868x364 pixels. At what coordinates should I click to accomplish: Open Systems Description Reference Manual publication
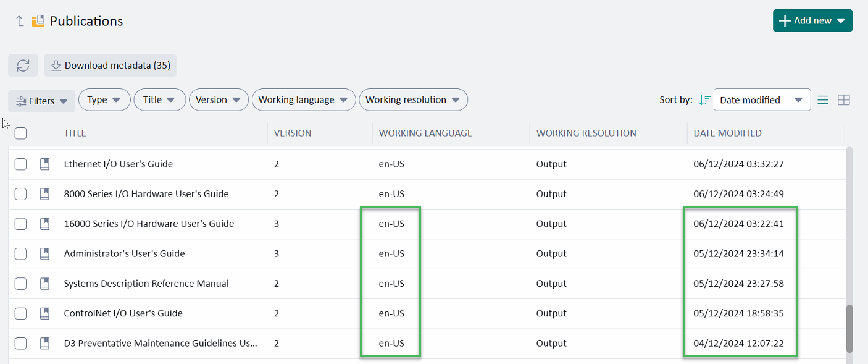click(x=146, y=284)
